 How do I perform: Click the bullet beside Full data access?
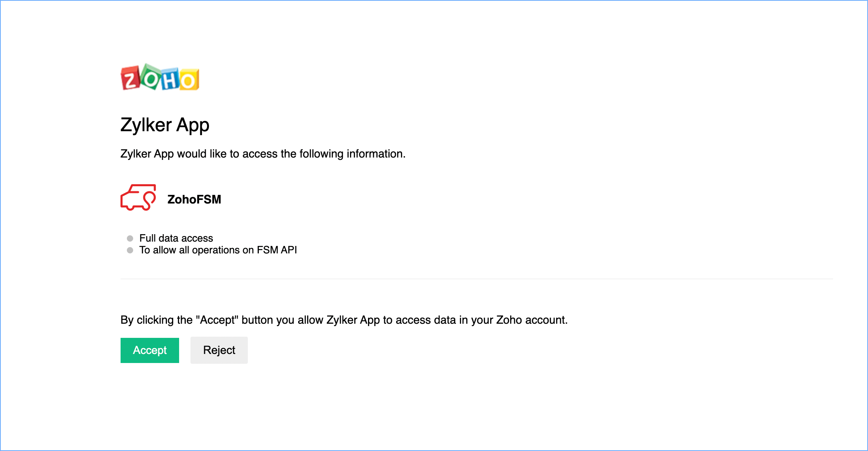click(130, 238)
